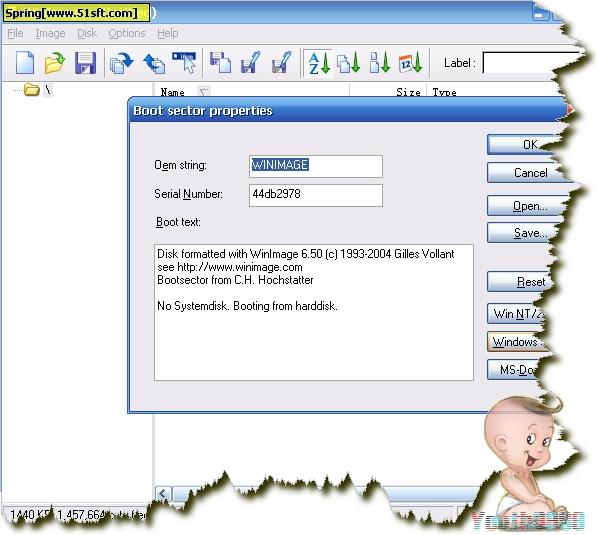Click horizontal scrollbar left arrow

[163, 493]
